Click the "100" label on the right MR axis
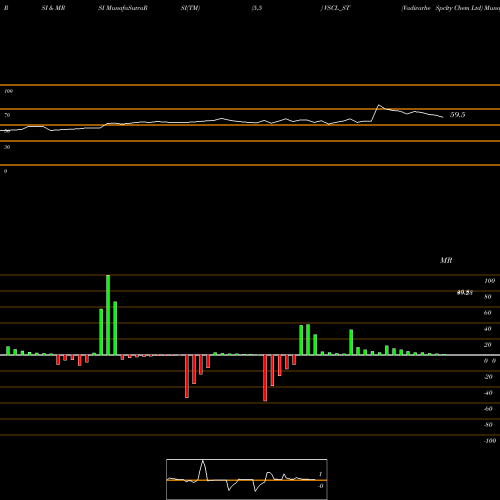The width and height of the screenshot is (500, 500). pos(489,281)
